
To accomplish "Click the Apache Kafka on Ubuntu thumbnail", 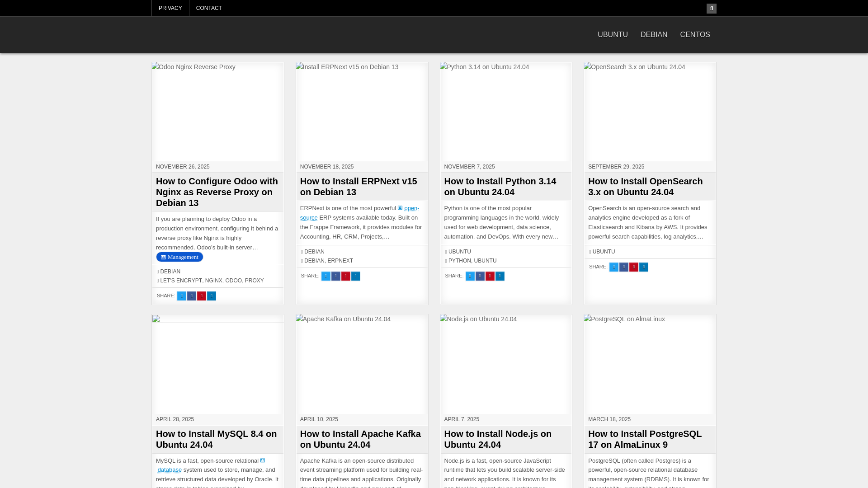I will point(362,365).
